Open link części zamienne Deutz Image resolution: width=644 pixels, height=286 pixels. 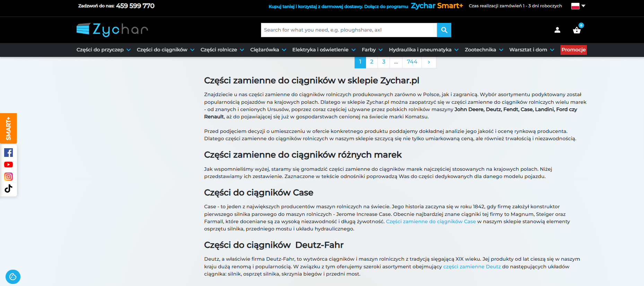(x=472, y=267)
